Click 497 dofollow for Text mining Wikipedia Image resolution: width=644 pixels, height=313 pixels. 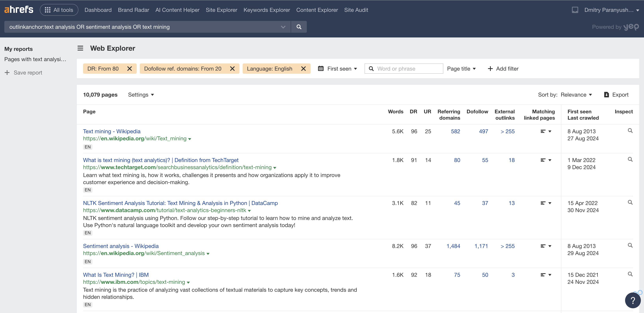(x=483, y=131)
